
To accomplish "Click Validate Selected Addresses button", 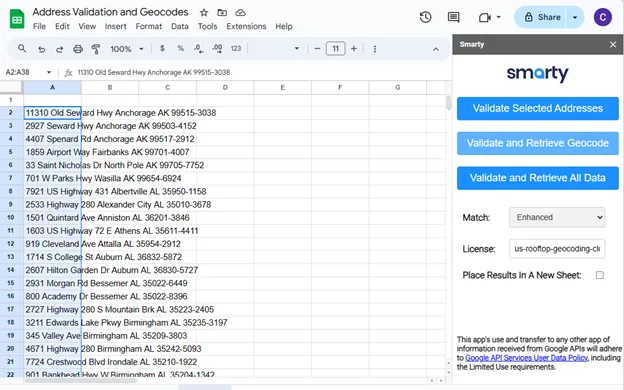I will [x=538, y=108].
